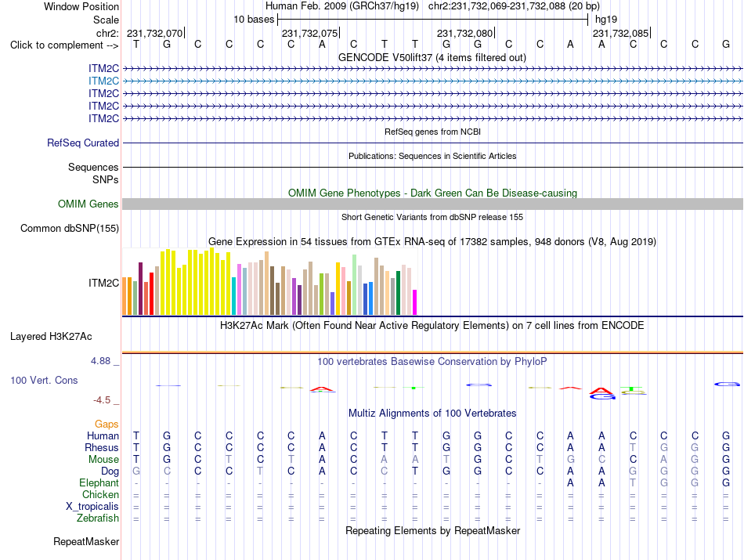Click the tall light green GTEx bar
The width and height of the screenshot is (744, 560).
[354, 285]
